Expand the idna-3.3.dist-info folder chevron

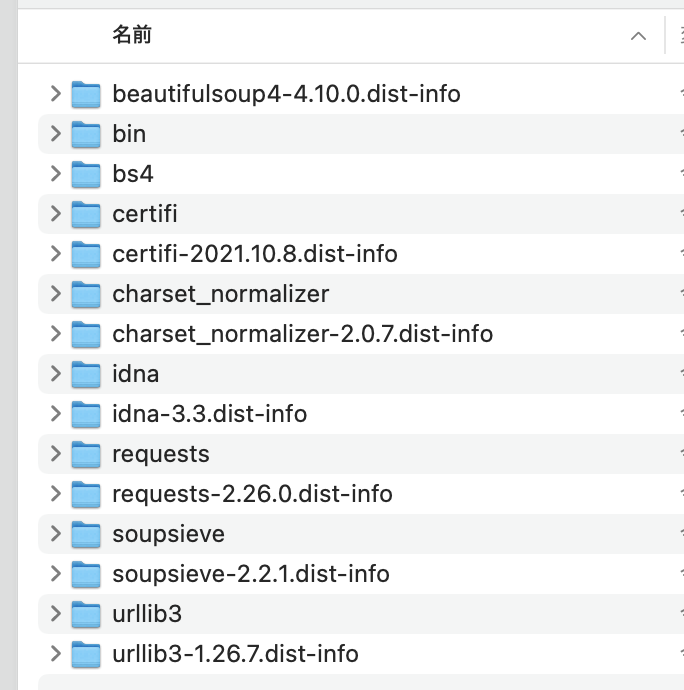[55, 413]
